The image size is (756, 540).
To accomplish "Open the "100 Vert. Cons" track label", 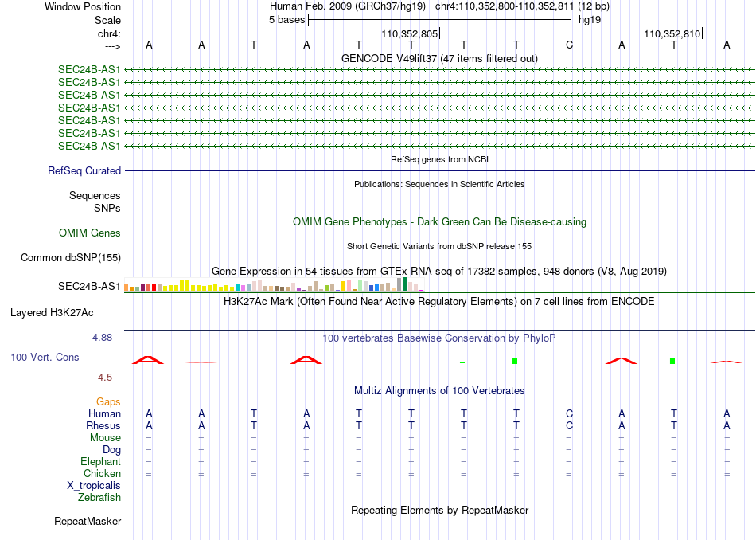I will pyautogui.click(x=45, y=357).
